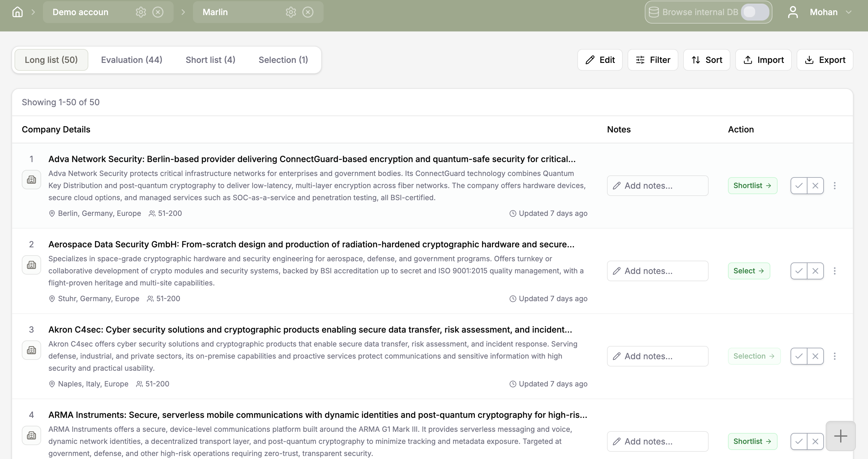Click Naples, Italy, Europe location text

coord(93,384)
